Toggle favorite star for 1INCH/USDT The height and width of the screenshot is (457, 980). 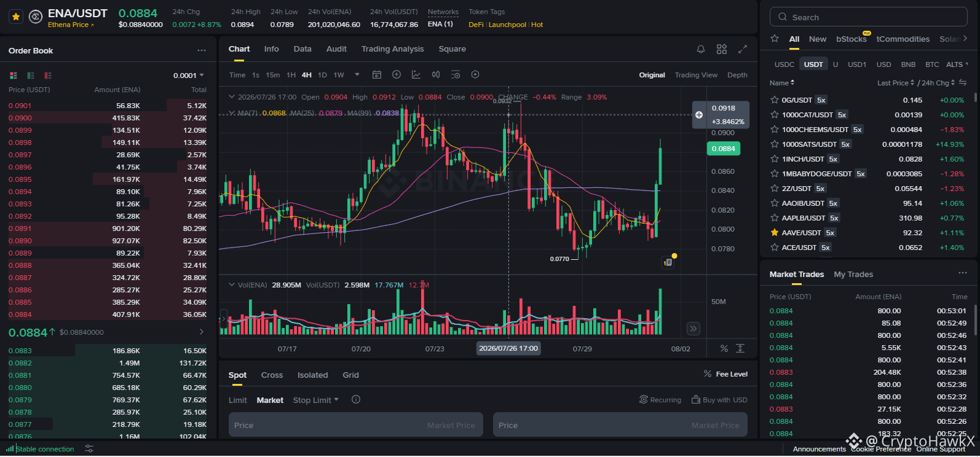[x=775, y=158]
